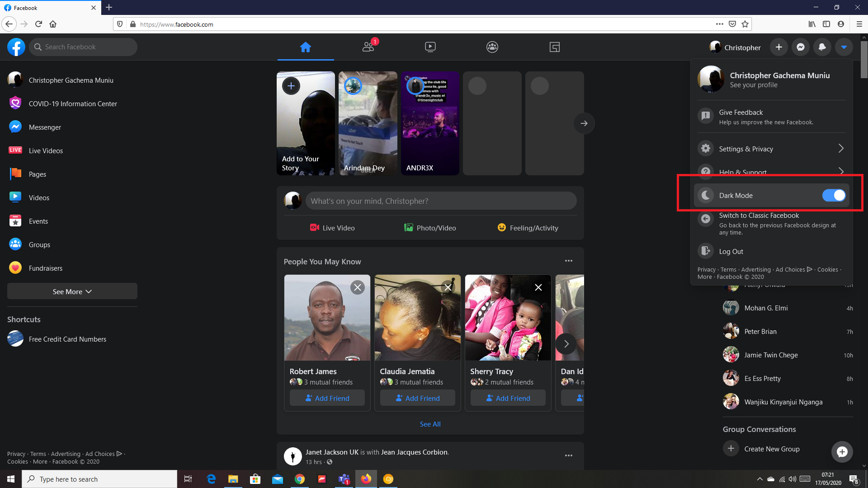
Task: View the ANDR3X story
Action: (430, 123)
